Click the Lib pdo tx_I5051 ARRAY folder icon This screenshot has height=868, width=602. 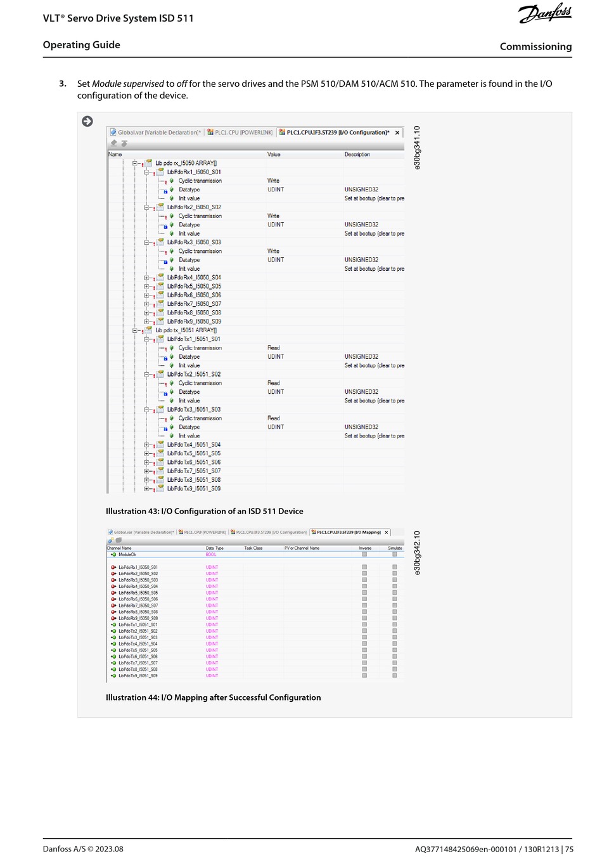click(149, 330)
